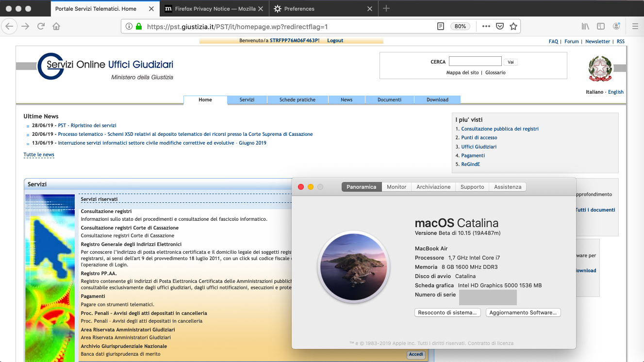Open the Forum link
644x362 pixels.
(x=572, y=42)
